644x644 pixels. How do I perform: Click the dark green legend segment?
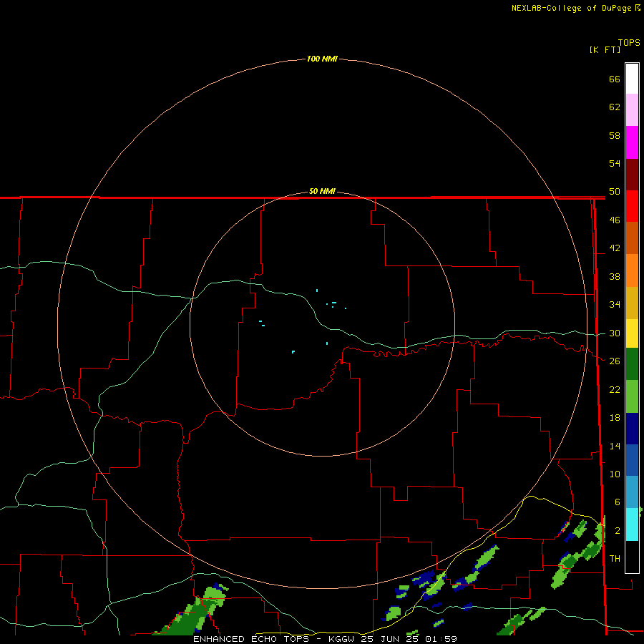[x=632, y=364]
